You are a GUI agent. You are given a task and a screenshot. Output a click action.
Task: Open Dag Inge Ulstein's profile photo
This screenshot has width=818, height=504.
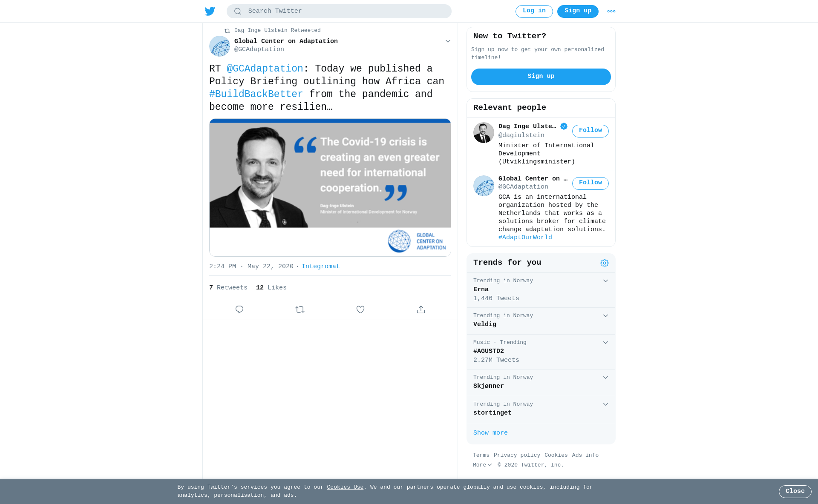tap(484, 133)
